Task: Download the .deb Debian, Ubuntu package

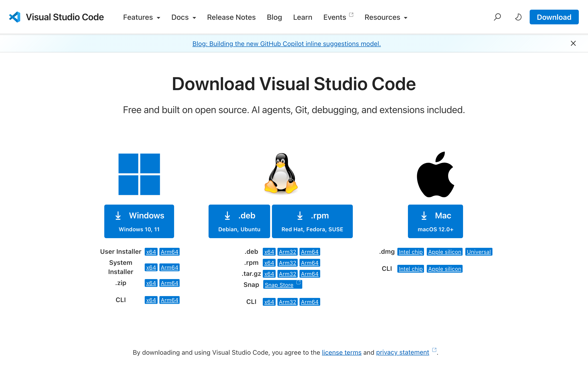Action: point(239,221)
